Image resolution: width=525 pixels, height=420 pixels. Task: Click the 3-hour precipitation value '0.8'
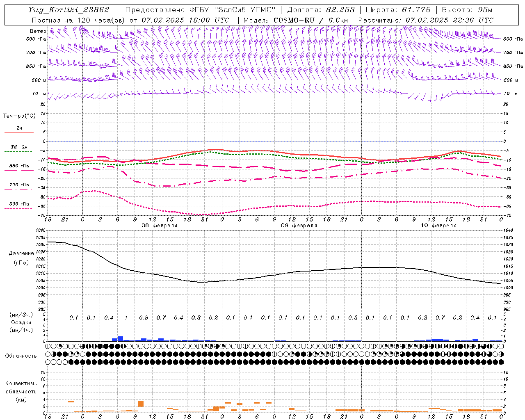coord(144,317)
